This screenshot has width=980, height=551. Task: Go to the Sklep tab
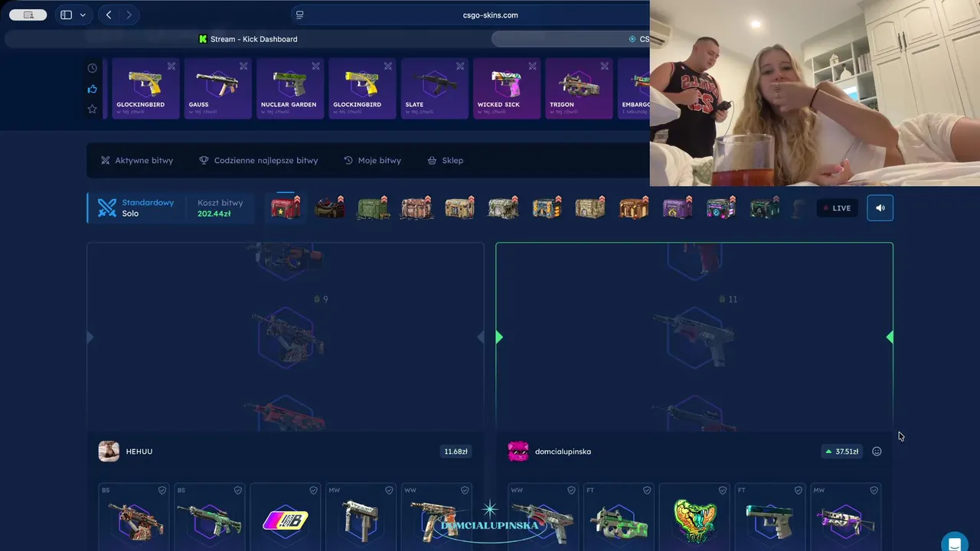tap(445, 161)
